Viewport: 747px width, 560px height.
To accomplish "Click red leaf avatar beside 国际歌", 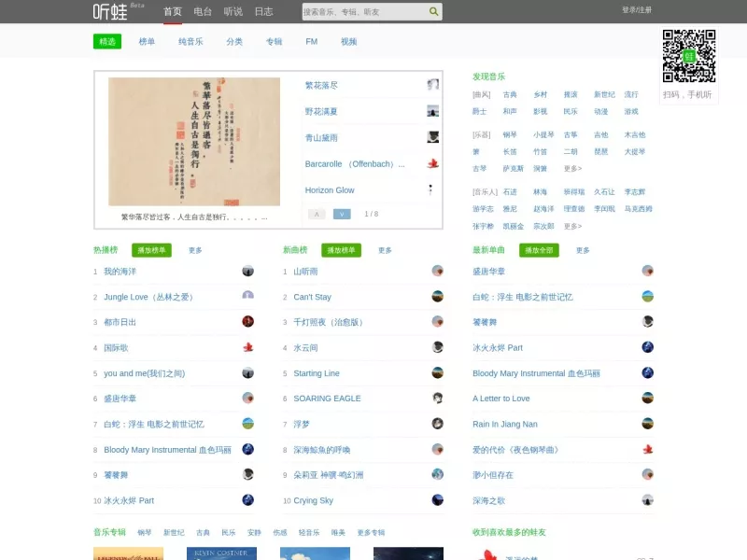I will click(247, 347).
